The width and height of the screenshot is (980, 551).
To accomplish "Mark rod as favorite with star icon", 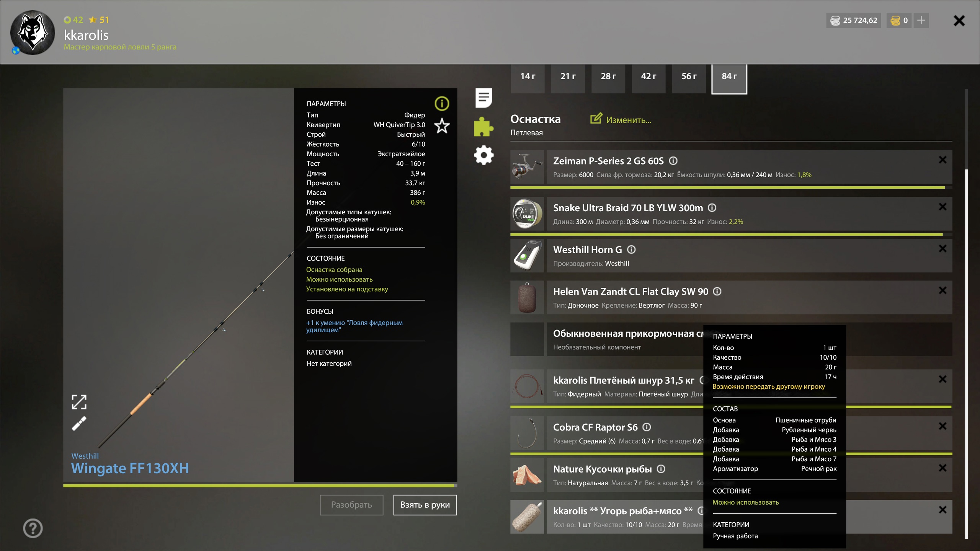I will click(x=442, y=126).
